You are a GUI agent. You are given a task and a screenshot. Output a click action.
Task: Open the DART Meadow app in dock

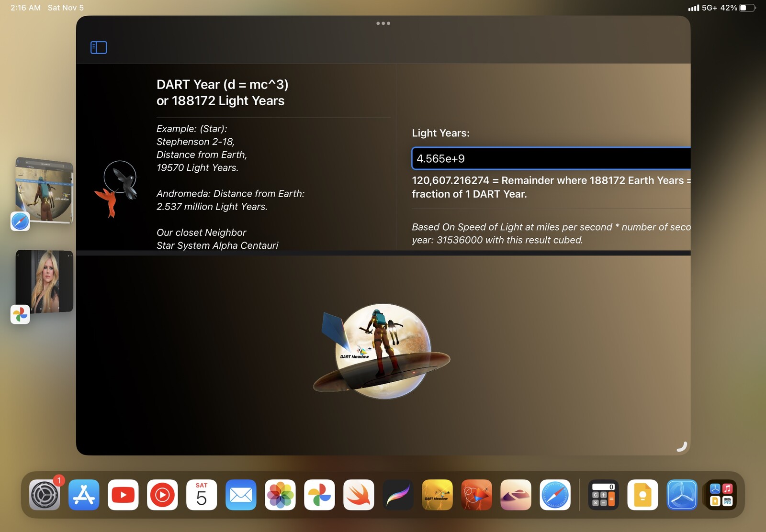[x=437, y=495]
